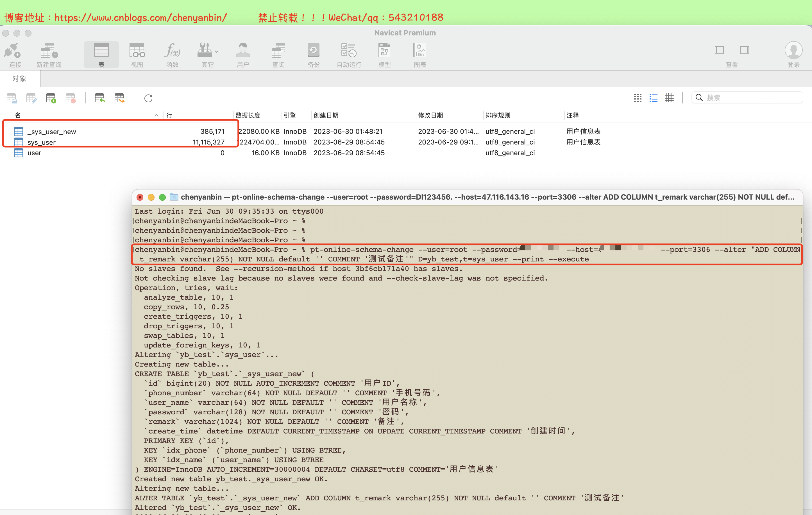The image size is (812, 515).
Task: Toggle the left sidebar view pane
Action: coord(719,50)
